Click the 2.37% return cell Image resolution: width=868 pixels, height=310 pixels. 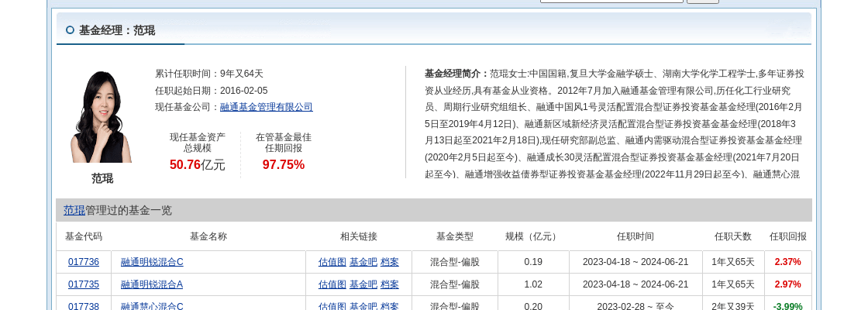pyautogui.click(x=787, y=262)
